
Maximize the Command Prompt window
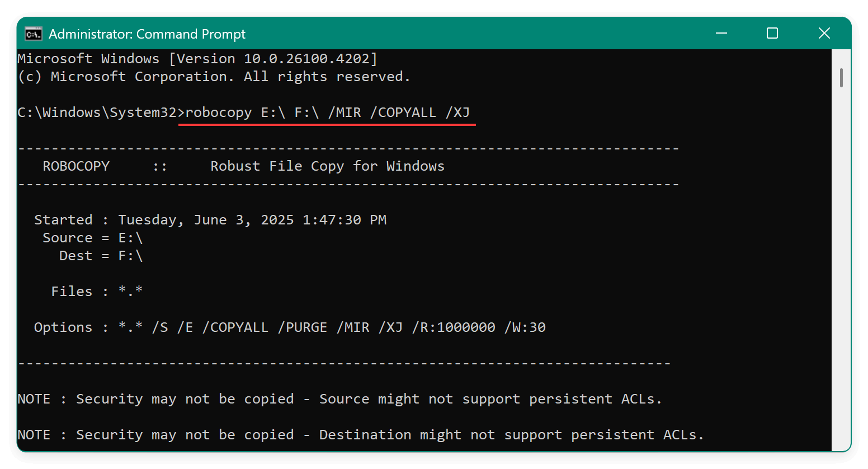click(x=772, y=34)
